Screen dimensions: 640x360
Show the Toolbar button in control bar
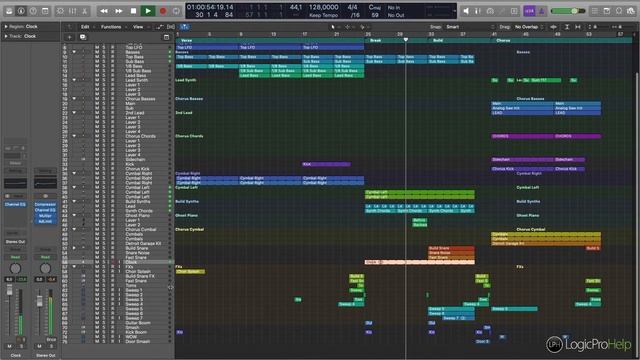click(45, 11)
